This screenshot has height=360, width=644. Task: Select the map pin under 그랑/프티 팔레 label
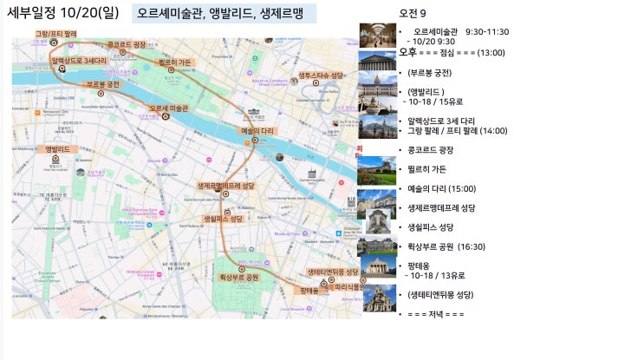point(54,42)
